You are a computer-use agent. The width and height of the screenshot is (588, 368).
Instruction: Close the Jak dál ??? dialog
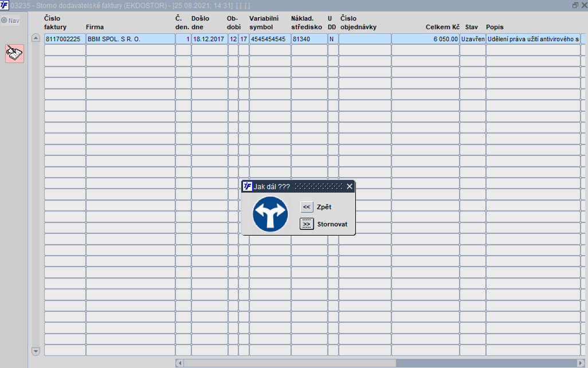[x=350, y=186]
